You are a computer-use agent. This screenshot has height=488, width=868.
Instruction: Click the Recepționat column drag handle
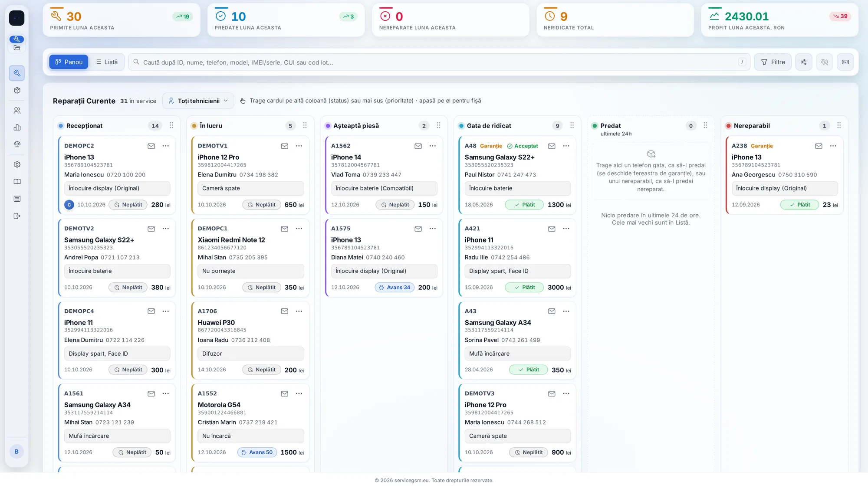171,125
